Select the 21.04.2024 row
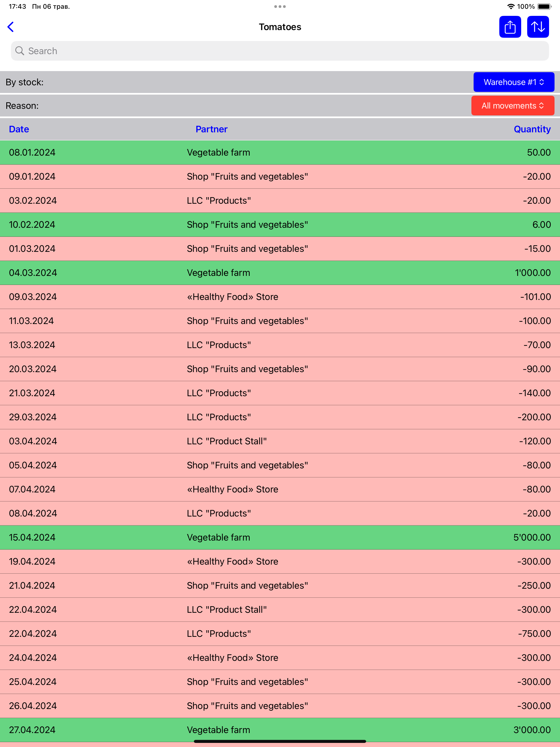Image resolution: width=560 pixels, height=747 pixels. coord(280,586)
